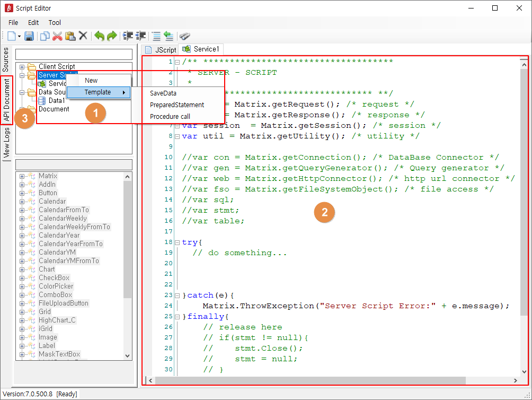Collapse the Server Script folder node
Image resolution: width=532 pixels, height=400 pixels.
22,75
